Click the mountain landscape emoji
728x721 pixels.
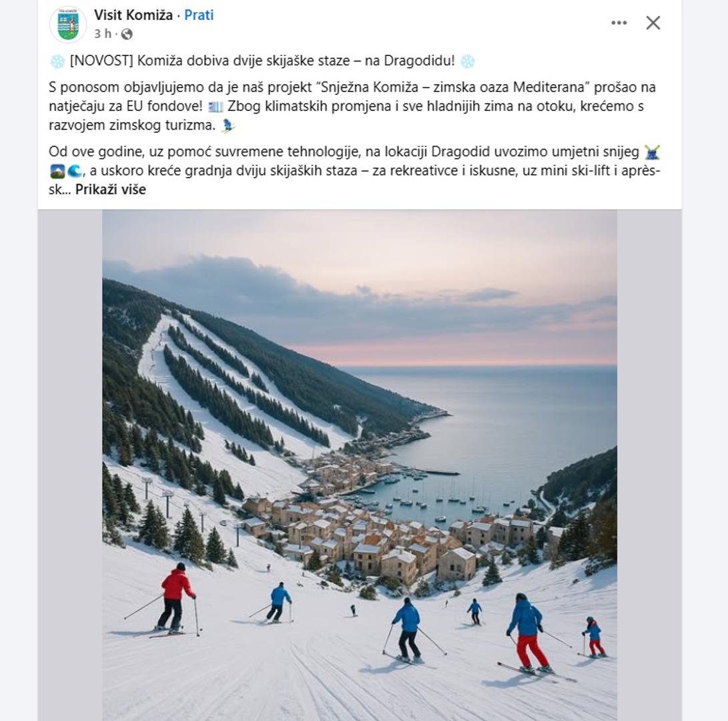pyautogui.click(x=57, y=172)
